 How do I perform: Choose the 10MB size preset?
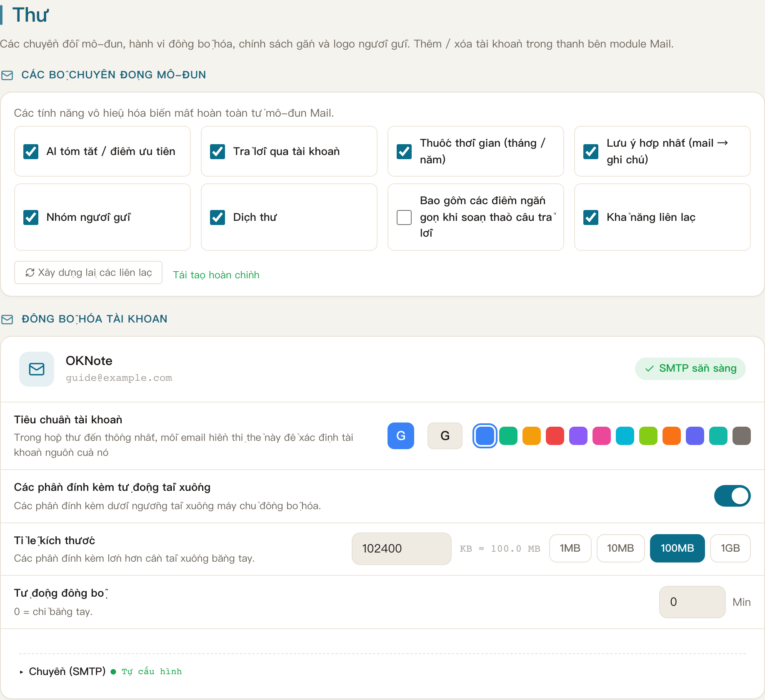[620, 548]
